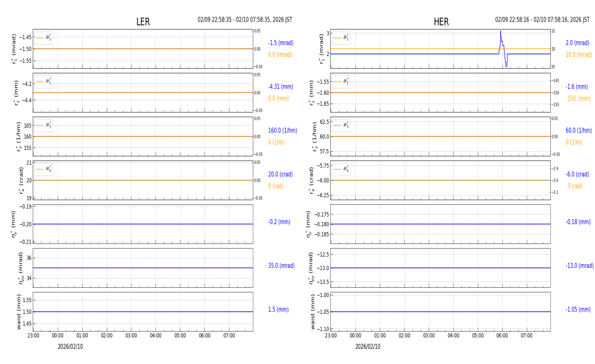This screenshot has width=595, height=364.
Task: Click the HER orange value -3 (rad)
Action: tap(574, 186)
